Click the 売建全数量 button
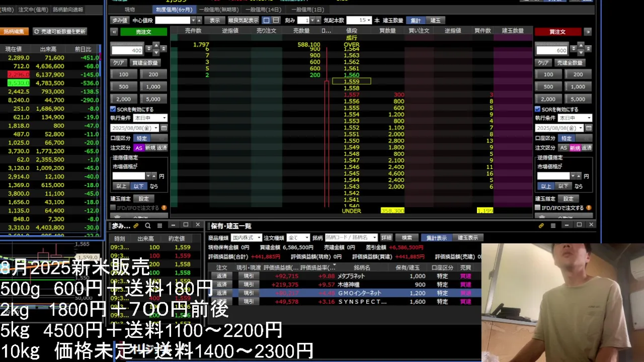This screenshot has height=362, width=644. pyautogui.click(x=570, y=63)
